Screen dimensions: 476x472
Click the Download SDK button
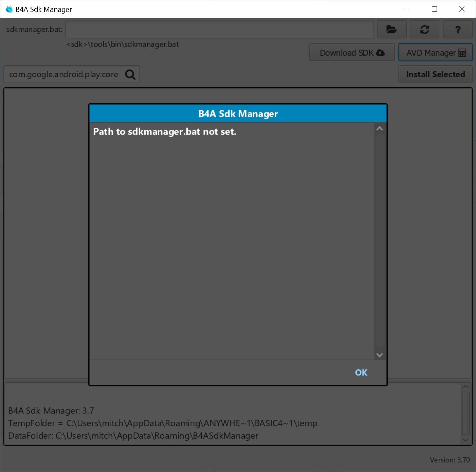pyautogui.click(x=352, y=53)
